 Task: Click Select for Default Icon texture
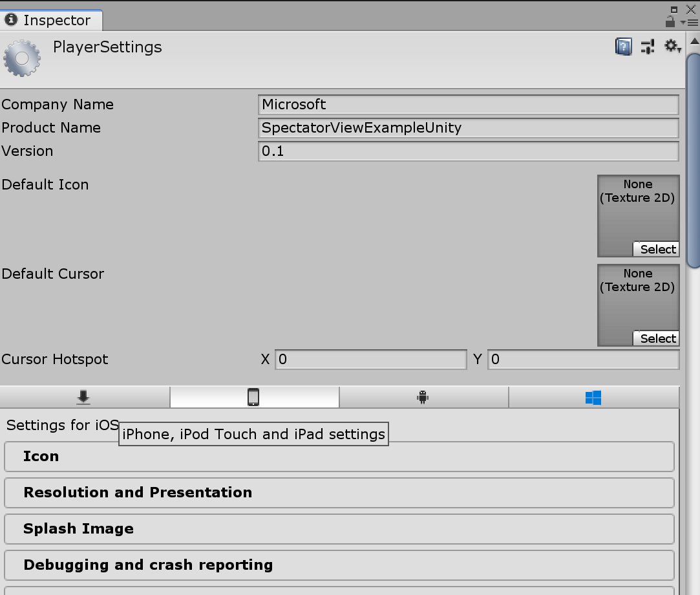[x=657, y=249]
